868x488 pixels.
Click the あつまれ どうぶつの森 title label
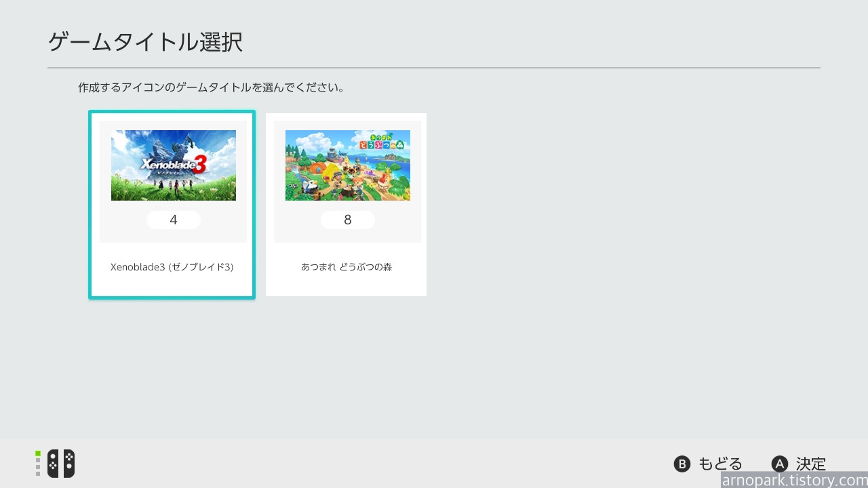click(347, 267)
